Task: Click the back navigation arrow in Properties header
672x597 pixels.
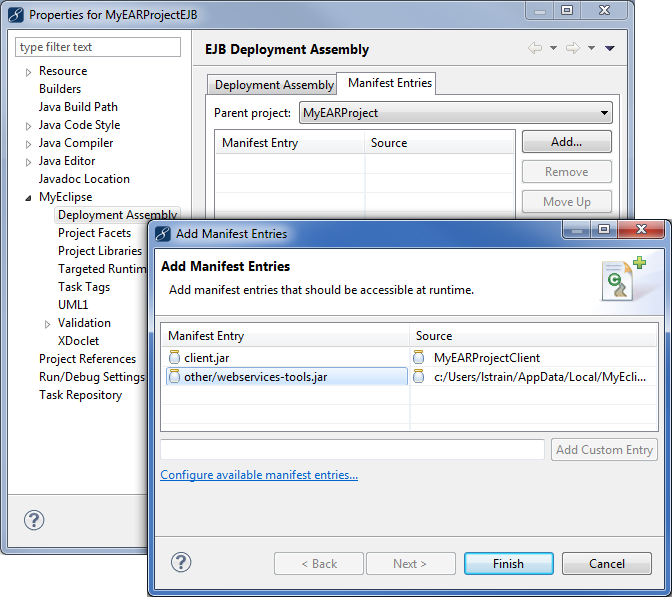Action: pos(535,48)
